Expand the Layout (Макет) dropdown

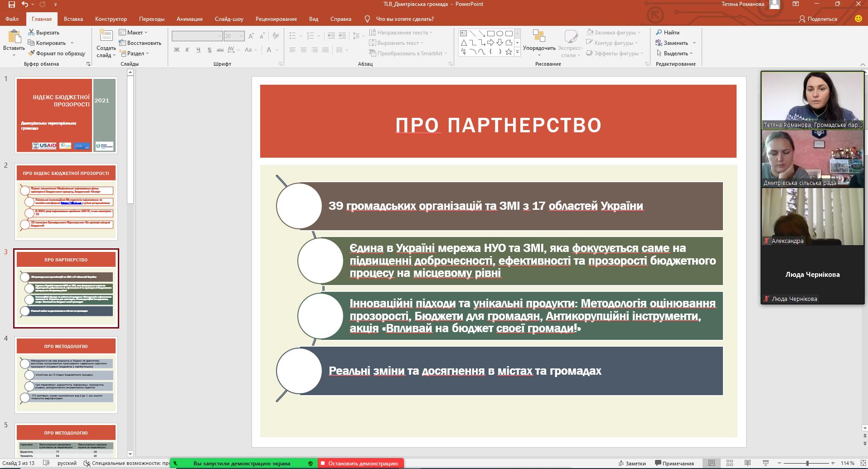click(x=134, y=33)
